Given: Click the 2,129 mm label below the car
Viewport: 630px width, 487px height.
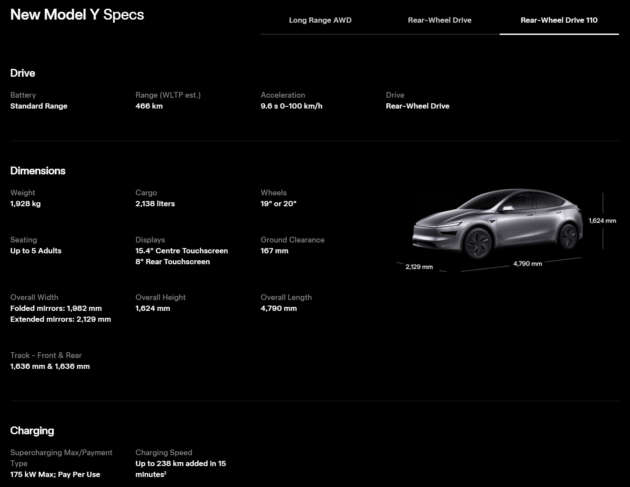Looking at the screenshot, I should (x=419, y=267).
